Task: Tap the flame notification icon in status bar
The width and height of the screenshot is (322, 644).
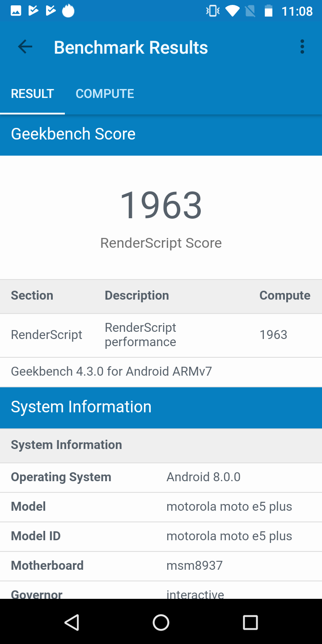Action: pos(68,10)
